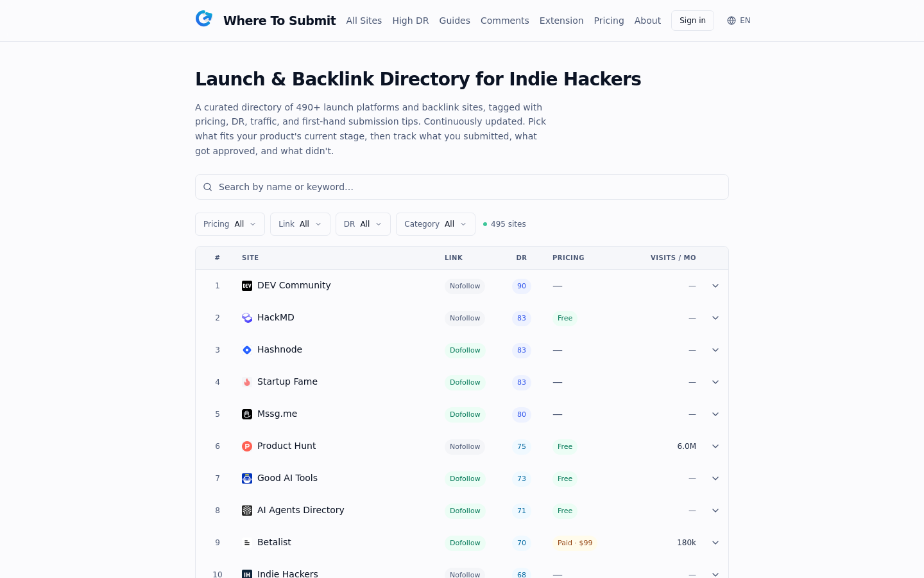This screenshot has width=924, height=578.
Task: Switch language via EN button
Action: 739,21
